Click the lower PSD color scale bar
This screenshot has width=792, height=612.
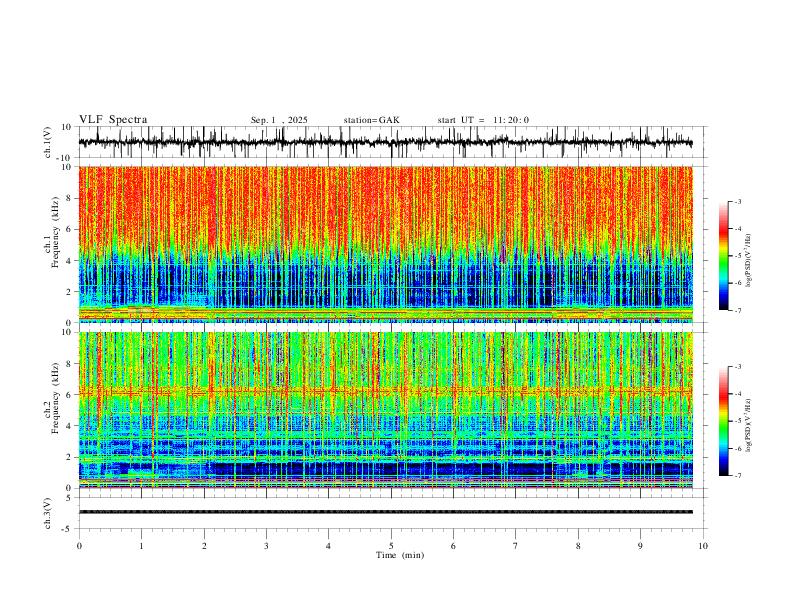click(x=723, y=421)
